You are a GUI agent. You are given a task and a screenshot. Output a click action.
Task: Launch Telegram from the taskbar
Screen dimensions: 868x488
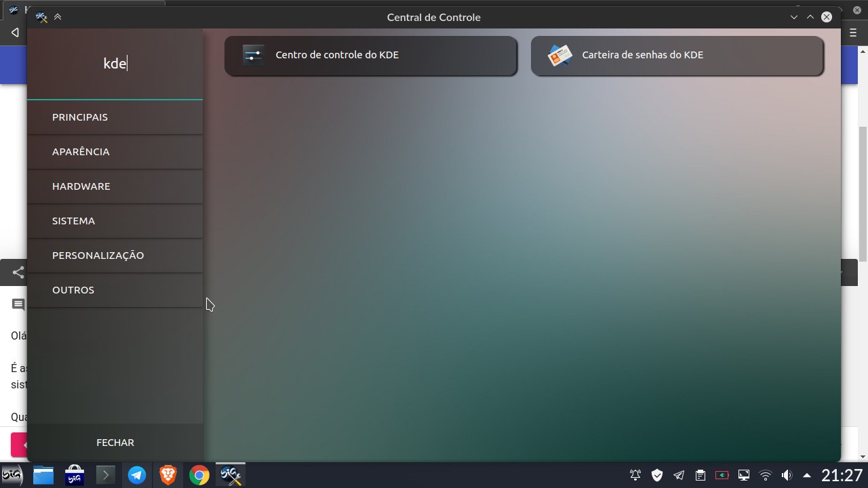click(137, 475)
